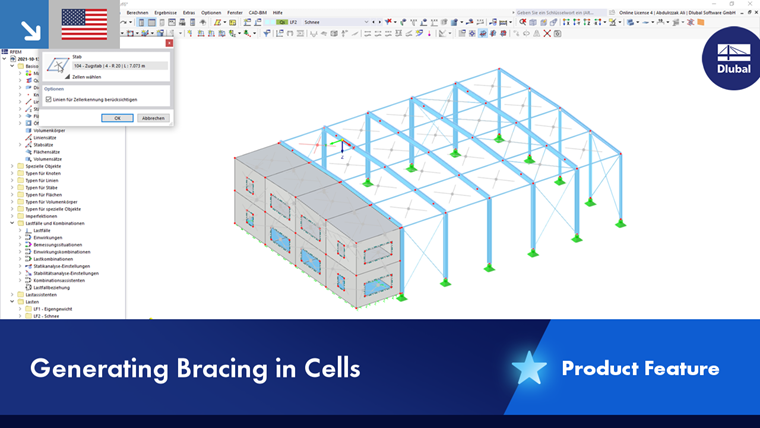760x428 pixels.
Task: Collapse Lastfälle und Kombinationen folder
Action: click(12, 223)
